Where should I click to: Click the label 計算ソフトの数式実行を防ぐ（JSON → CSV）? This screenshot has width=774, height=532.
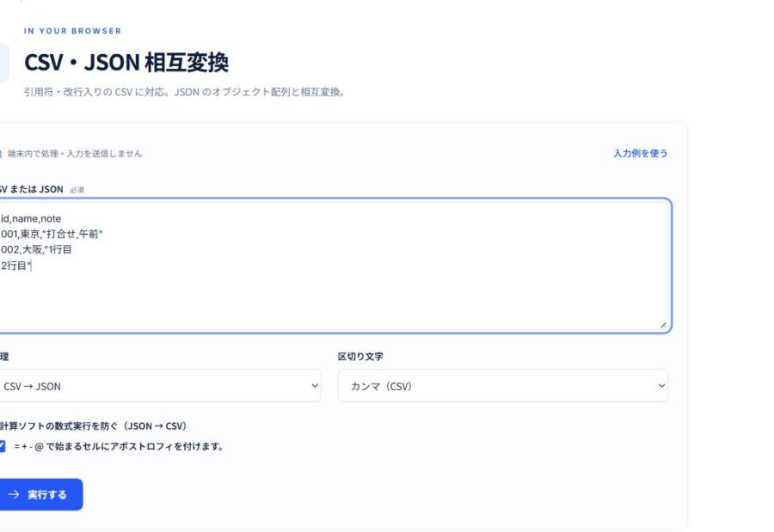point(93,426)
